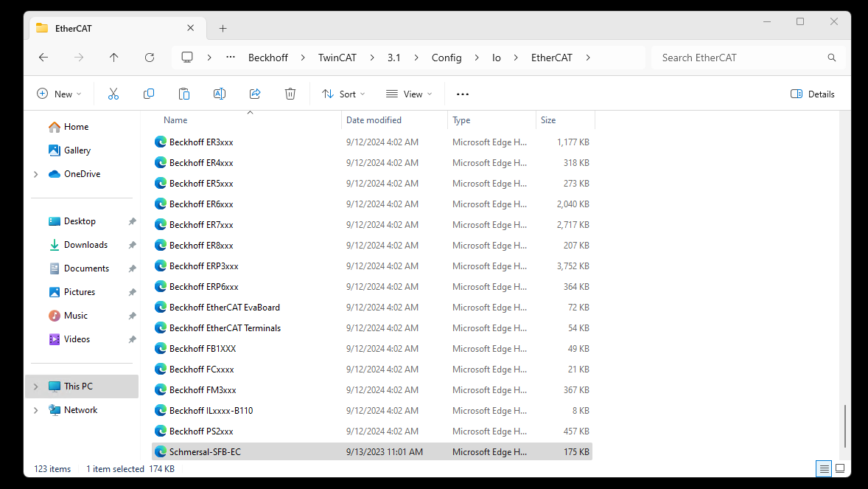Click the Share icon in toolbar
Viewport: 868px width, 489px height.
(x=255, y=94)
